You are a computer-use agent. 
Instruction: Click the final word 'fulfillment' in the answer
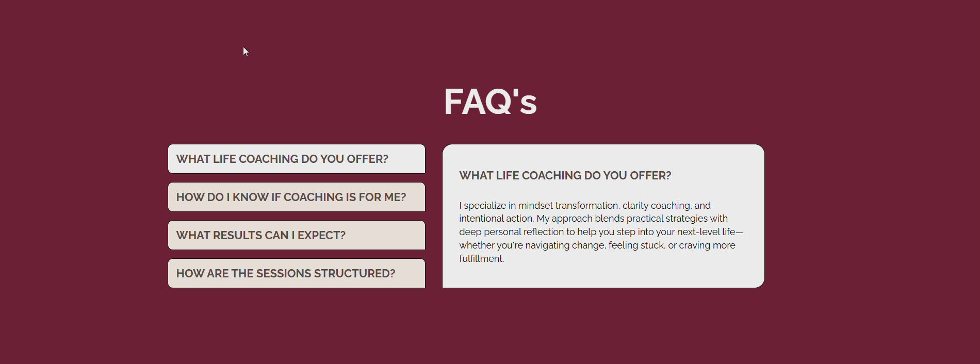(x=481, y=259)
